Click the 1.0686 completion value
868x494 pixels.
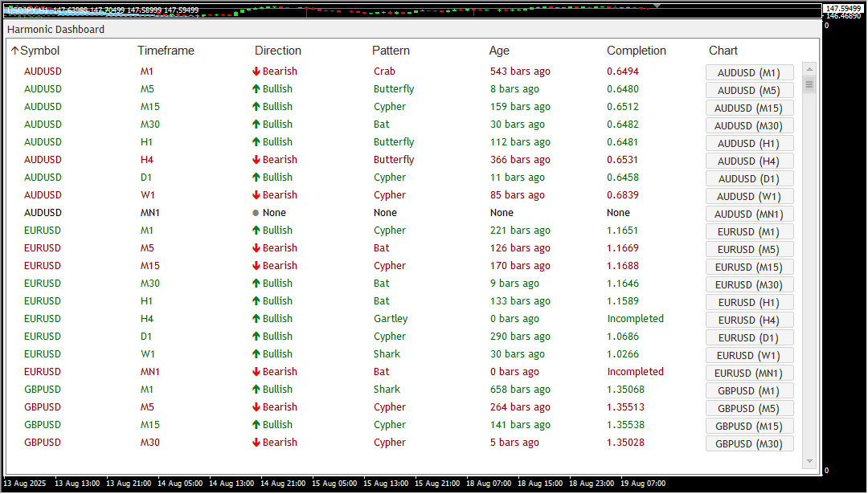(x=623, y=337)
